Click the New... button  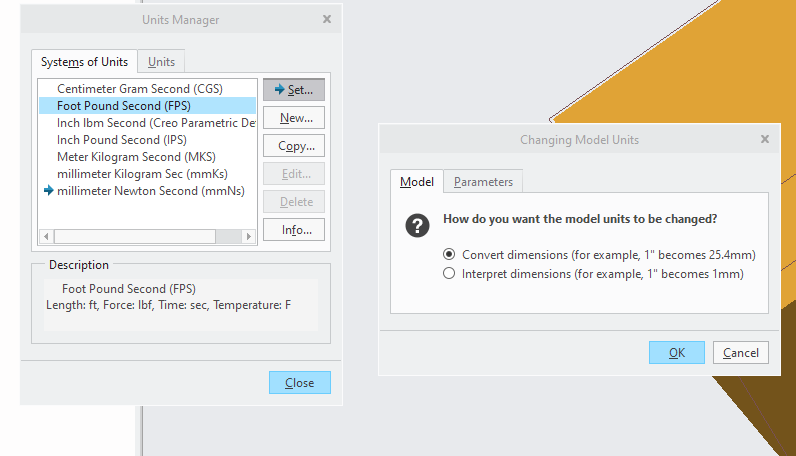(x=293, y=118)
